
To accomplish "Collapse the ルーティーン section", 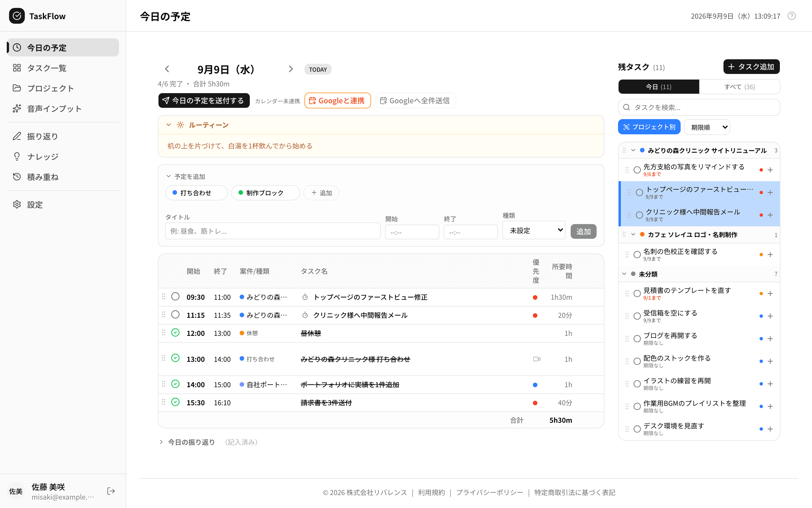I will click(x=169, y=125).
